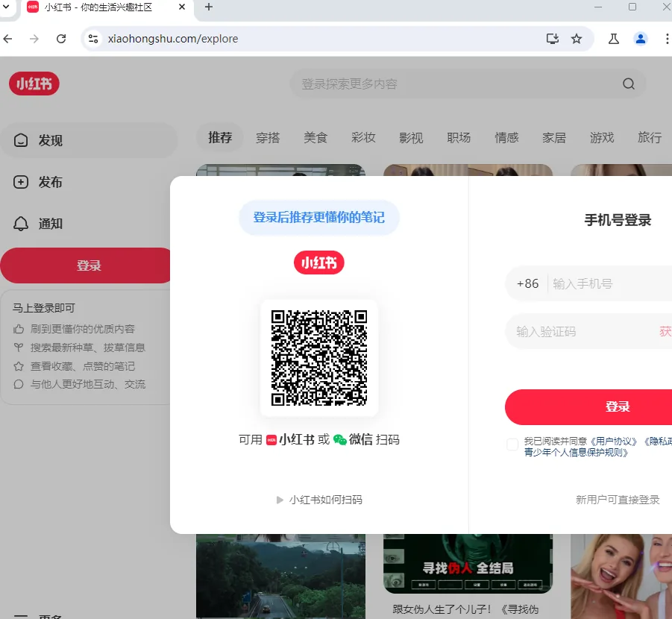This screenshot has height=619, width=672.
Task: Focus the 输入验证码 code field
Action: (x=582, y=331)
